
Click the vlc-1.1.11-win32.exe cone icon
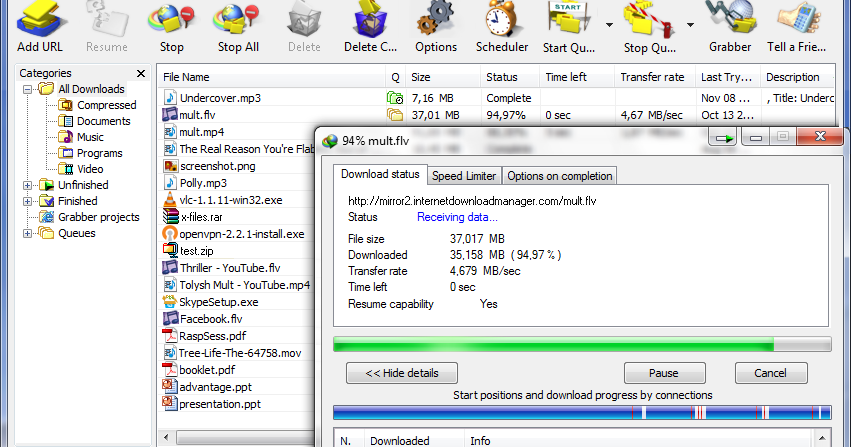pyautogui.click(x=170, y=200)
